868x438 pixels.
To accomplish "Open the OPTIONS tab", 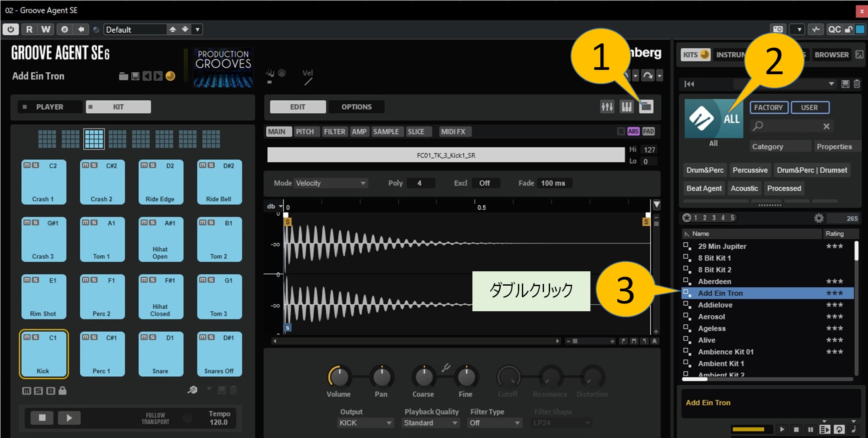I will tap(356, 107).
